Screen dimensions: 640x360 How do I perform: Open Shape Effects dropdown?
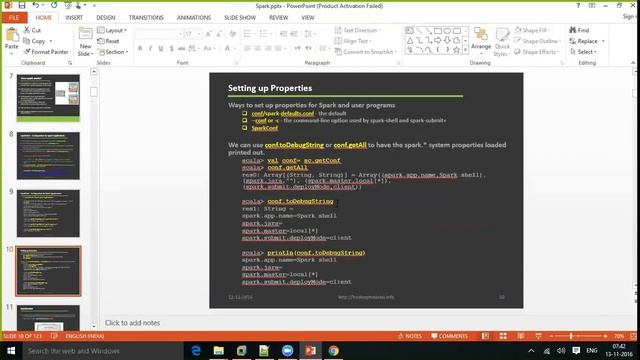click(537, 52)
